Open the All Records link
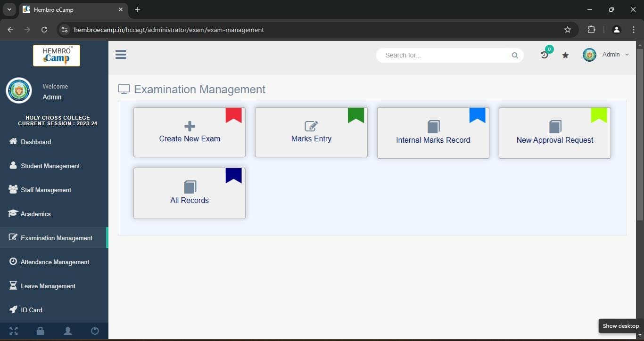Screen dimensions: 644x341 pos(190,200)
